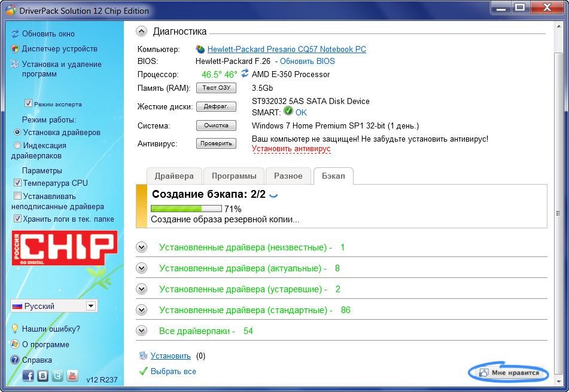Collapse the Диагностика section

[x=142, y=32]
